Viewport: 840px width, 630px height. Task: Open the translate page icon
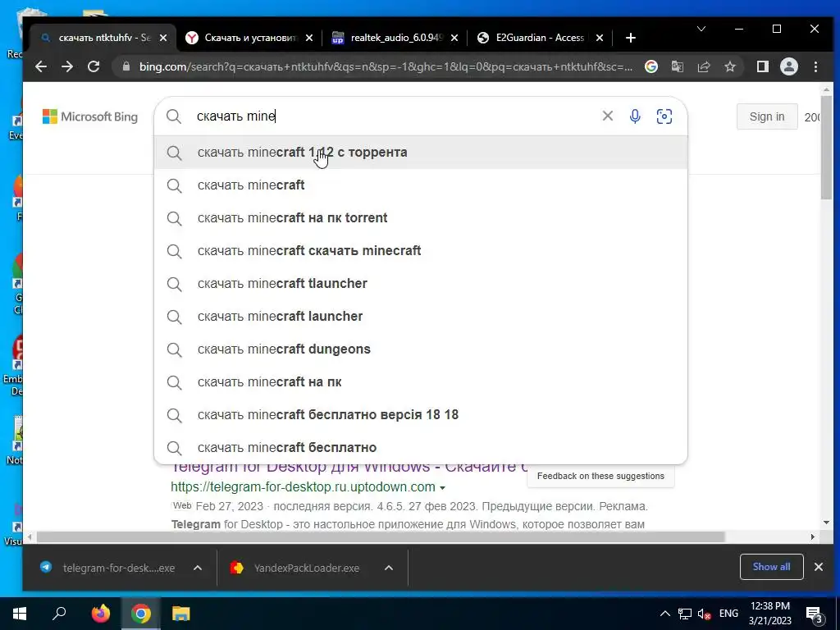pos(677,66)
